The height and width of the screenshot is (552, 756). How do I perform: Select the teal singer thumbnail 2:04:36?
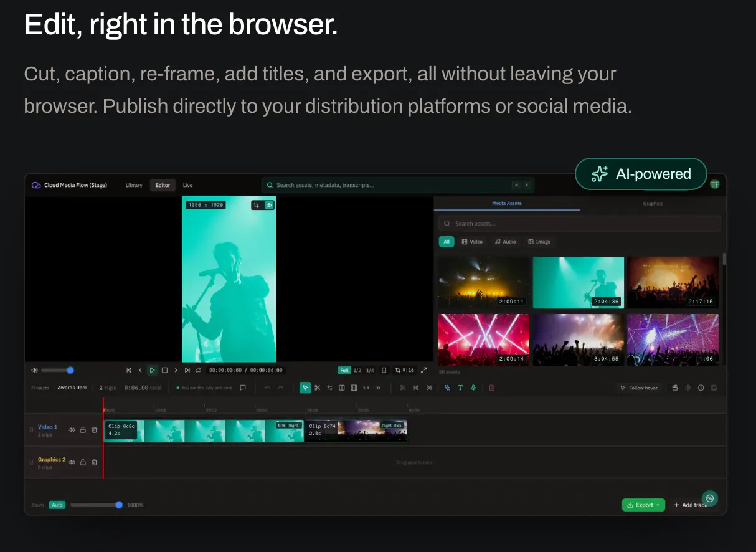coord(579,282)
